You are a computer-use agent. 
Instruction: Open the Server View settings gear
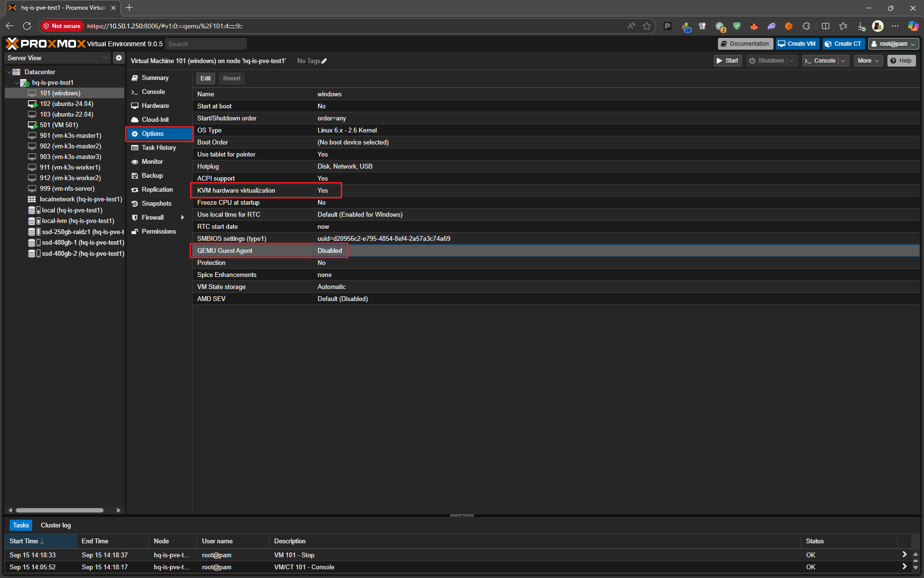coord(119,58)
